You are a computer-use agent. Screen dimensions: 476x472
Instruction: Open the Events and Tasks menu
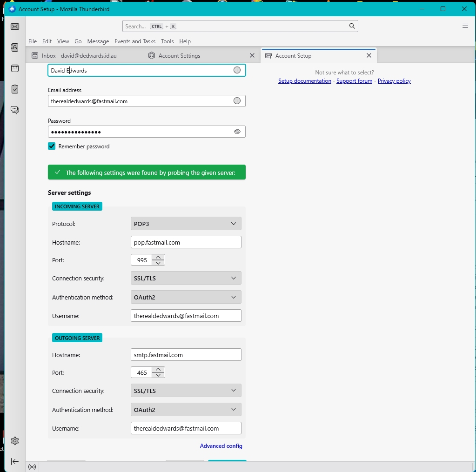[x=135, y=41]
